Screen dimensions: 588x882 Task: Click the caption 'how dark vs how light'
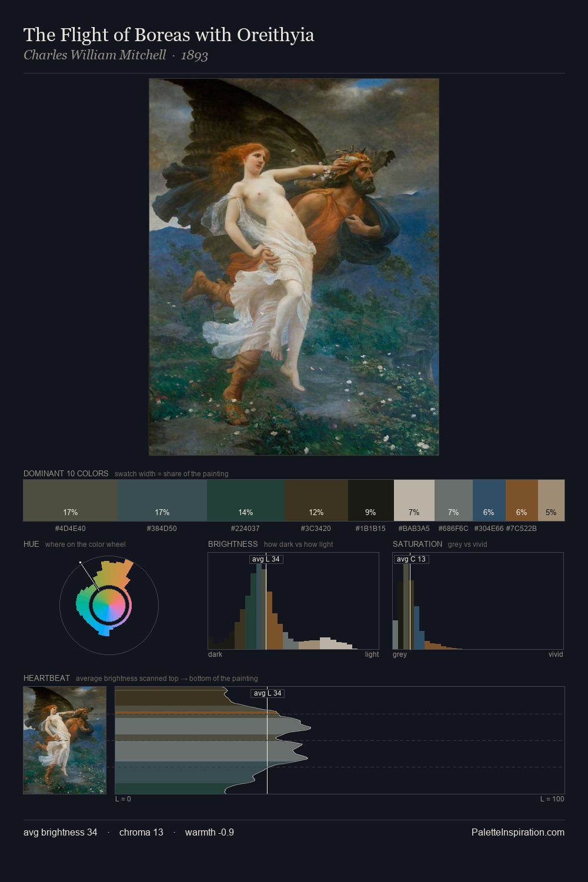tap(299, 544)
